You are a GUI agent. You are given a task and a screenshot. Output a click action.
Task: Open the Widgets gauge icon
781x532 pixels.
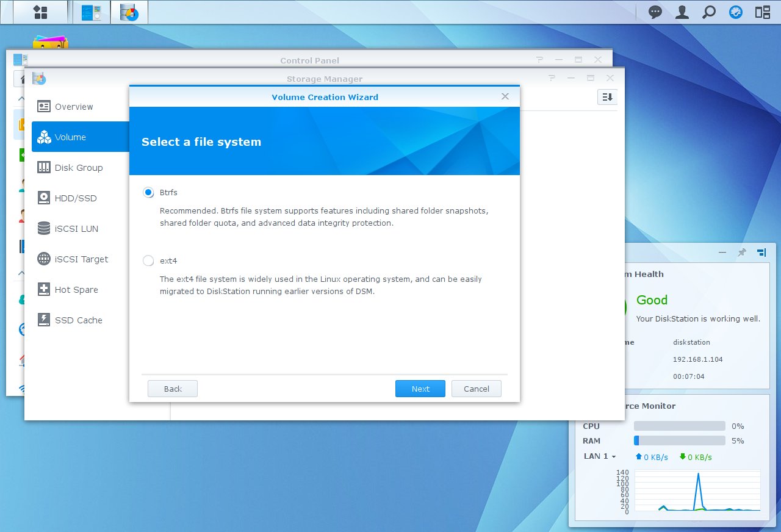(x=736, y=12)
